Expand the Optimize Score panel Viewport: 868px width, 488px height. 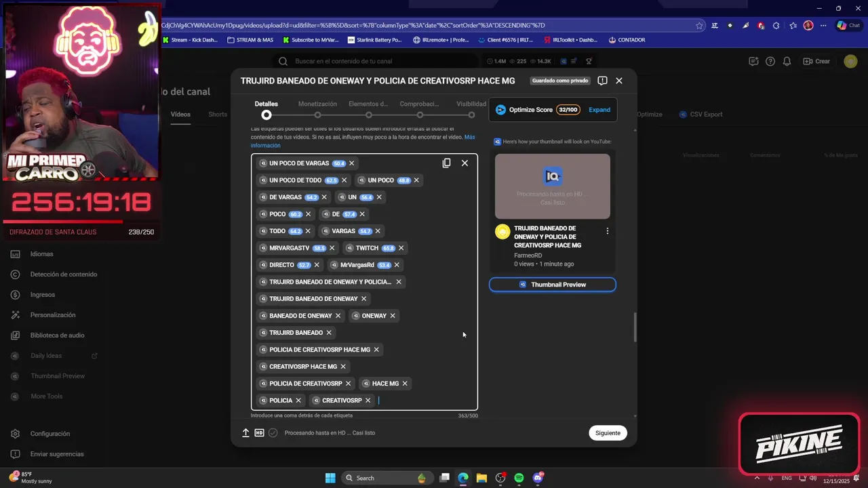coord(599,110)
